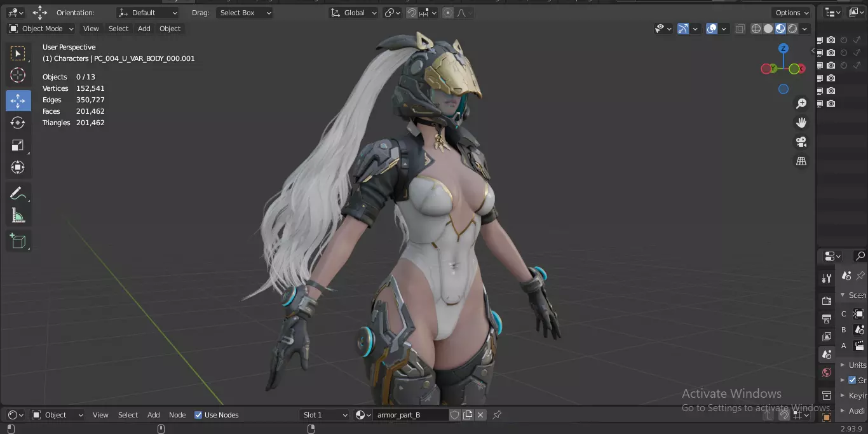Unlink the armor_part_B material with X

480,415
